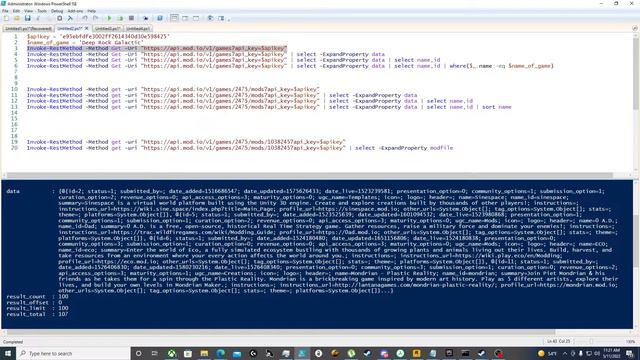
Task: Click 'where{$_.name -eq $name_of_game}' on line 6
Action: click(x=501, y=66)
